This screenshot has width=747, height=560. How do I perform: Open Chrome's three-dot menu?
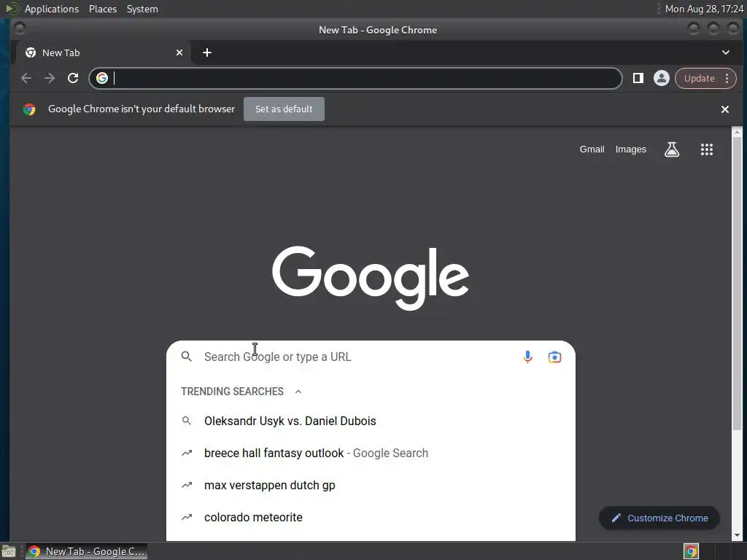727,78
